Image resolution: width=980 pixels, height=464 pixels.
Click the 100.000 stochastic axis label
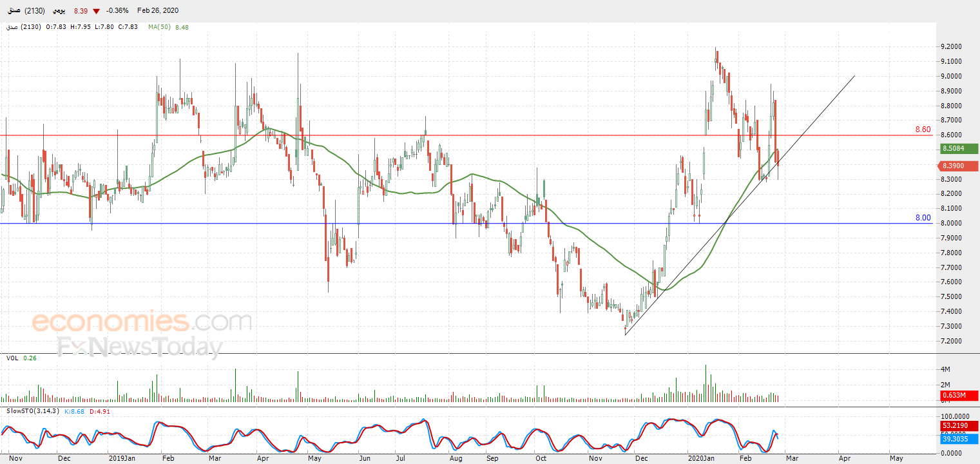coord(954,417)
